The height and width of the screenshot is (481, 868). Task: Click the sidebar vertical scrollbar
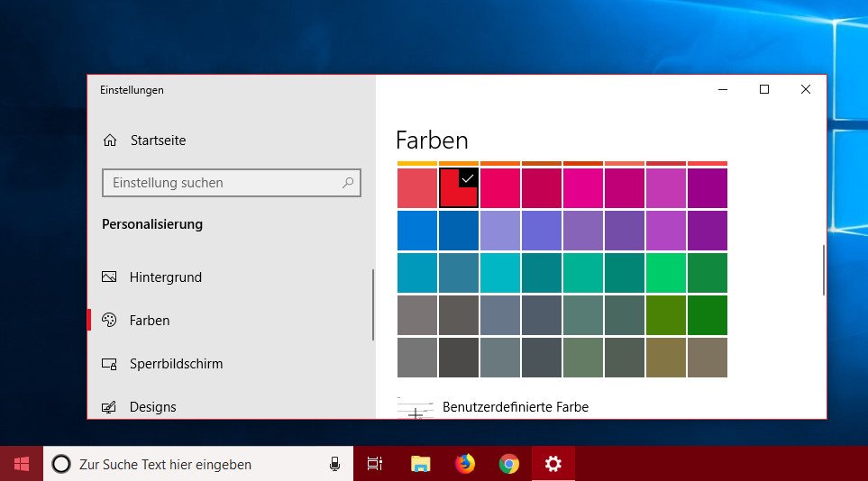click(x=373, y=304)
